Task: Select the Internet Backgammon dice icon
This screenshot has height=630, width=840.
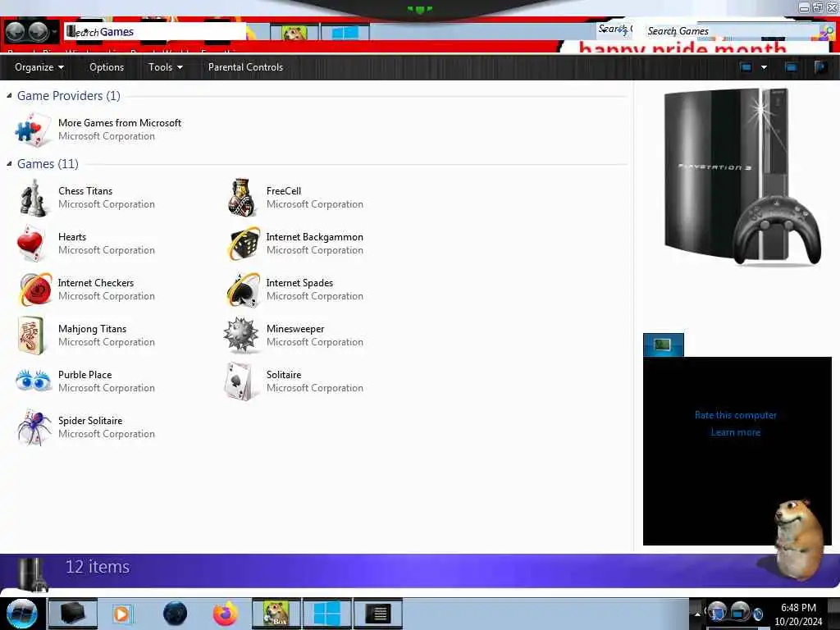Action: 242,244
